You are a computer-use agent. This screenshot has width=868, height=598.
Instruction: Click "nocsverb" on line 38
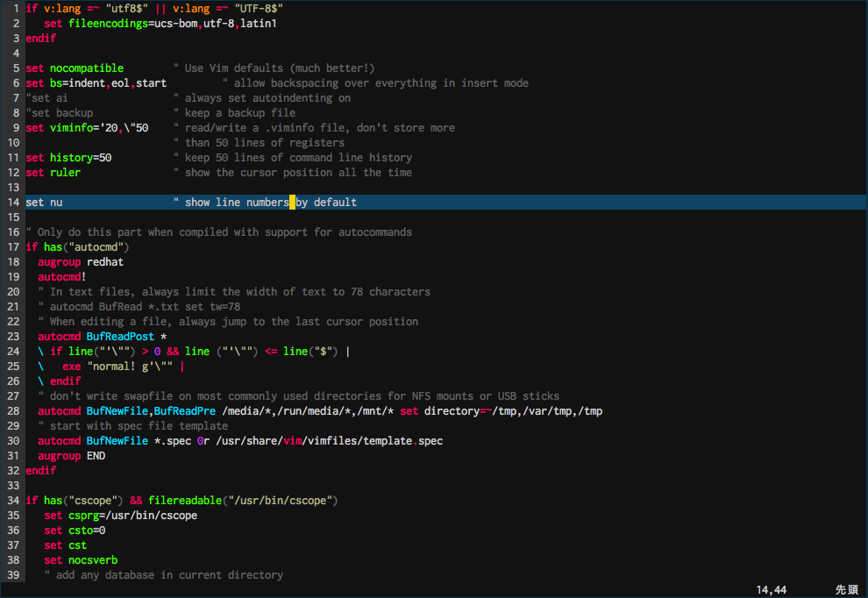(93, 560)
